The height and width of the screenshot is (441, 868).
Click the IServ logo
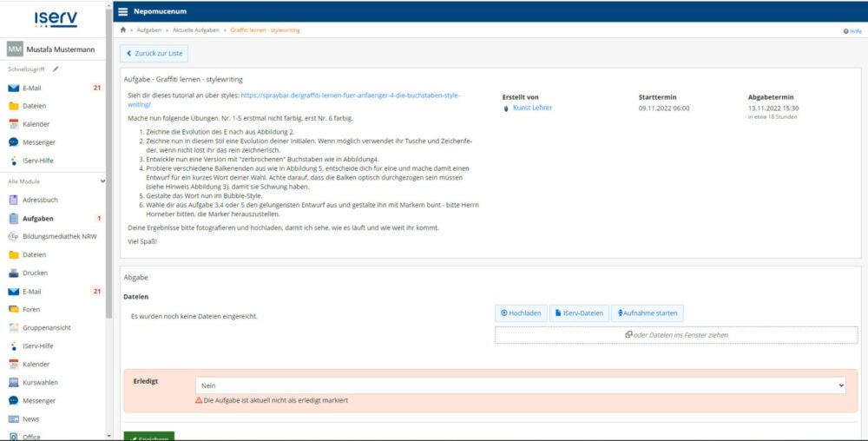[56, 18]
